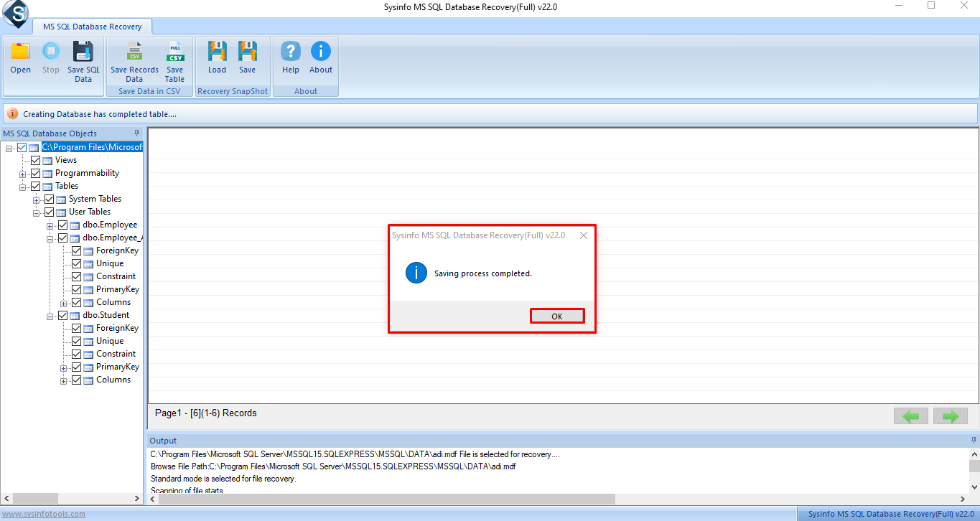Collapse the root C:\Program Files node
This screenshot has width=980, height=521.
coord(9,148)
